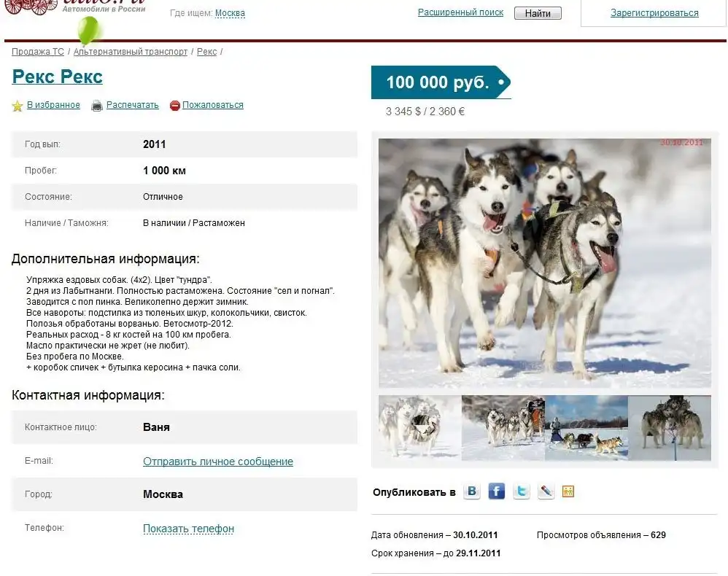Share to VKontakte icon
Viewport: 728px width, 576px height.
(x=472, y=491)
